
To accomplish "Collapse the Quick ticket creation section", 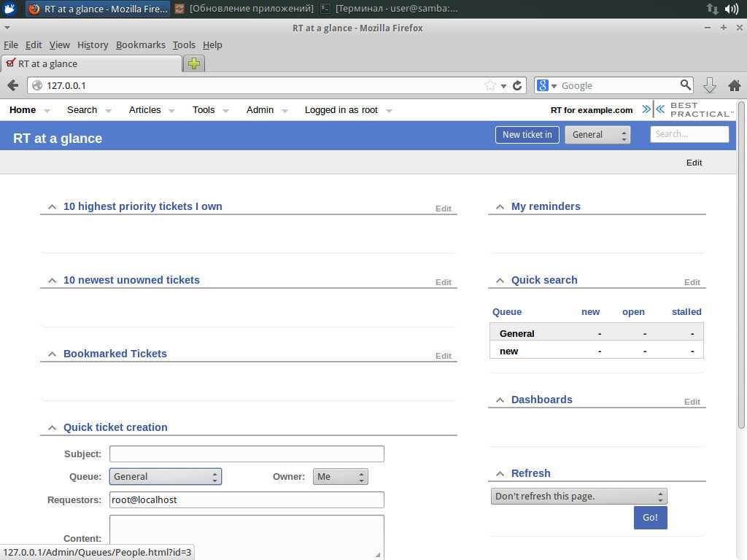I will tap(52, 428).
